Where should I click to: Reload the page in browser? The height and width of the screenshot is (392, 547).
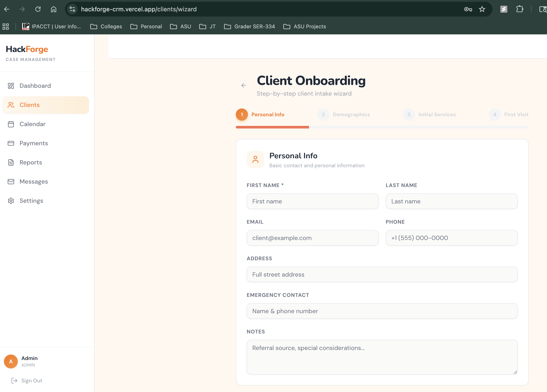38,9
